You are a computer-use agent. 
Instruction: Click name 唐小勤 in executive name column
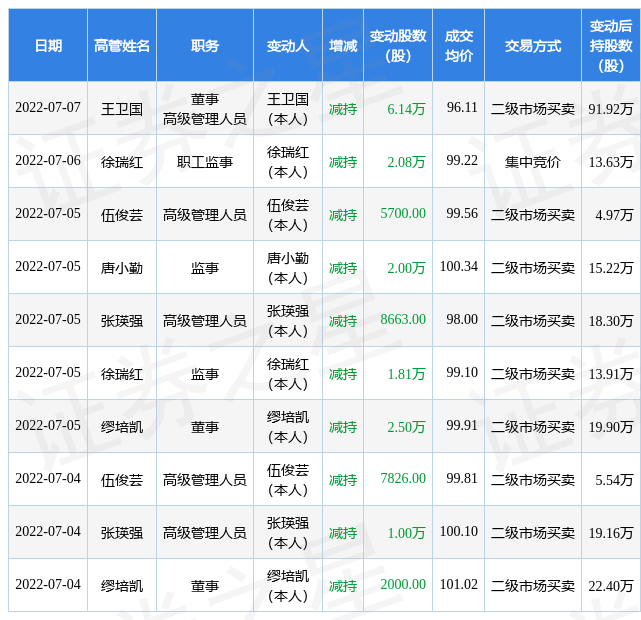point(122,268)
